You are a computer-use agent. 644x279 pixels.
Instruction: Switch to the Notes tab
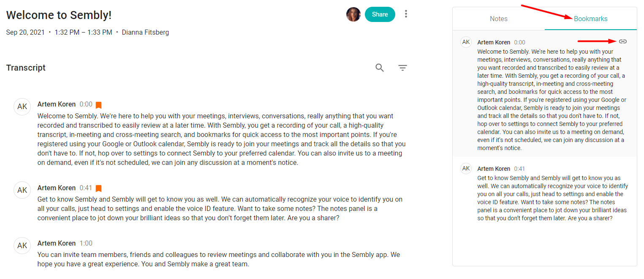pos(498,19)
